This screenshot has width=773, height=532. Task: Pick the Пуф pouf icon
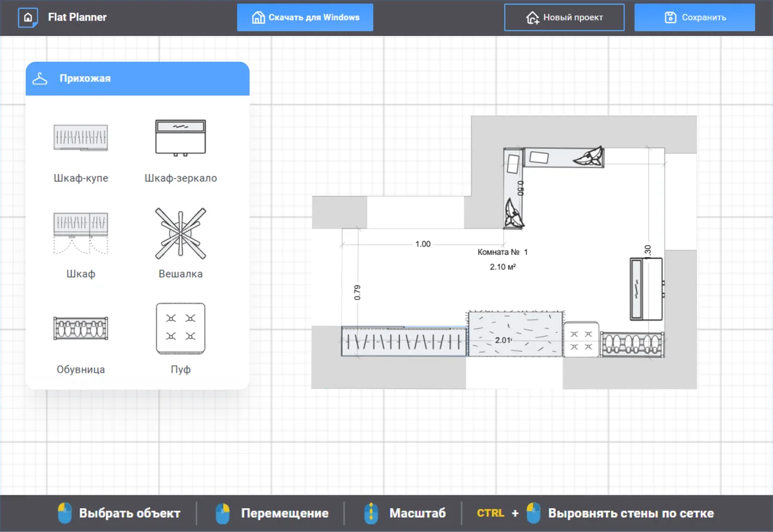pos(180,328)
